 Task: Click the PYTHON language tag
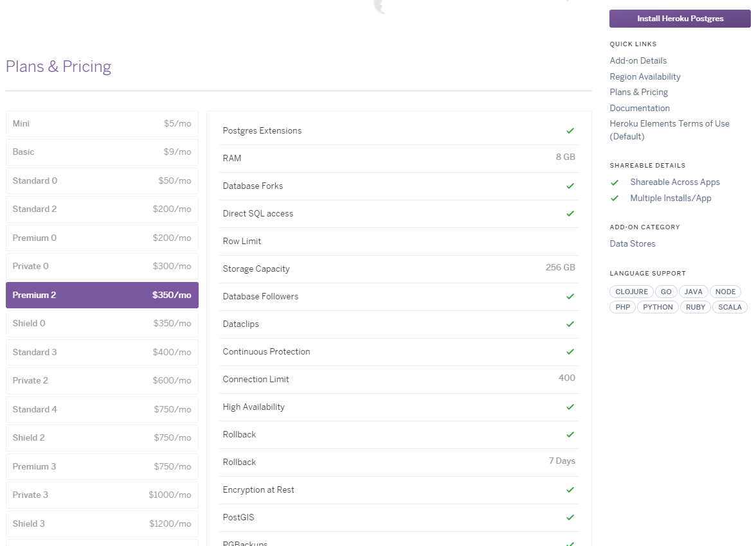[658, 307]
